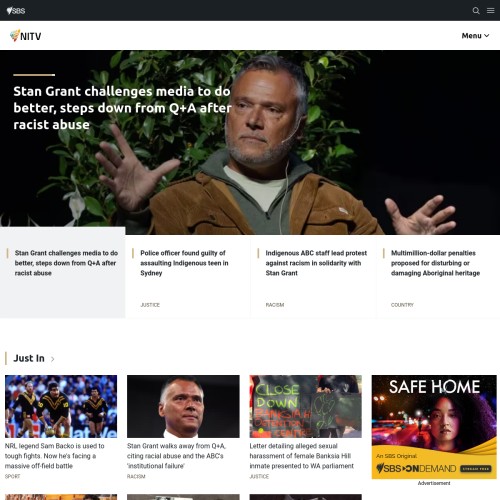The width and height of the screenshot is (500, 500).
Task: Expand the Menu dropdown
Action: click(475, 36)
